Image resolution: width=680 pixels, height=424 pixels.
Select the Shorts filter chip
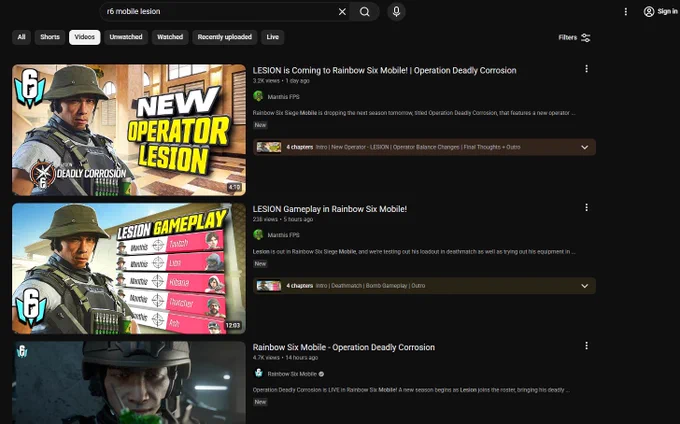(x=50, y=37)
